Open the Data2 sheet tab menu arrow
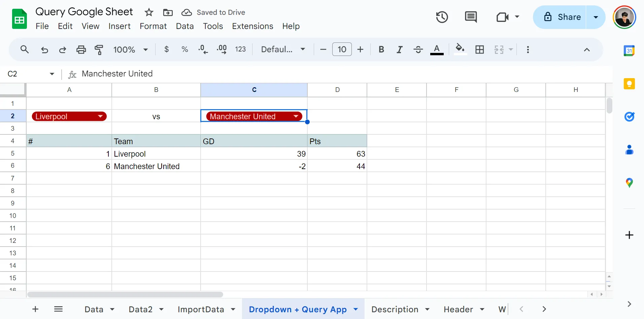644x319 pixels. pyautogui.click(x=161, y=309)
